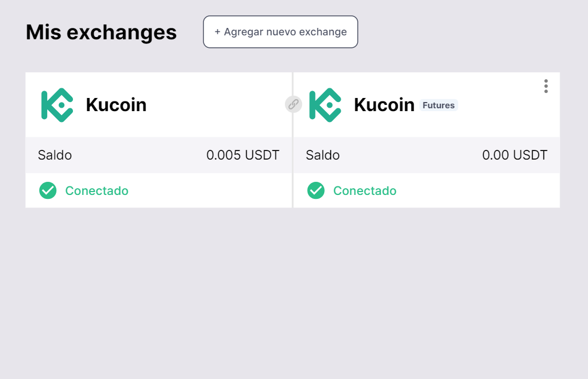Click the Kucoin Futures exchange name
Screen dimensions: 588x379
[x=384, y=105]
